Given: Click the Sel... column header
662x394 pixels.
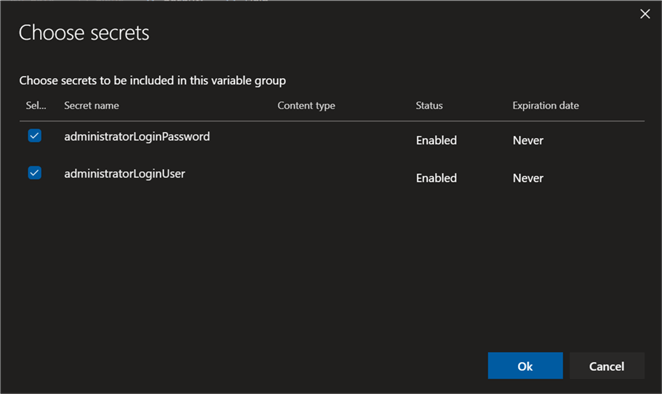Looking at the screenshot, I should tap(36, 106).
